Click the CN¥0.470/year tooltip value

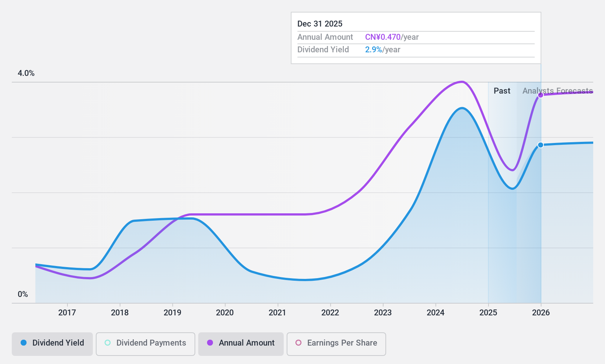[392, 37]
